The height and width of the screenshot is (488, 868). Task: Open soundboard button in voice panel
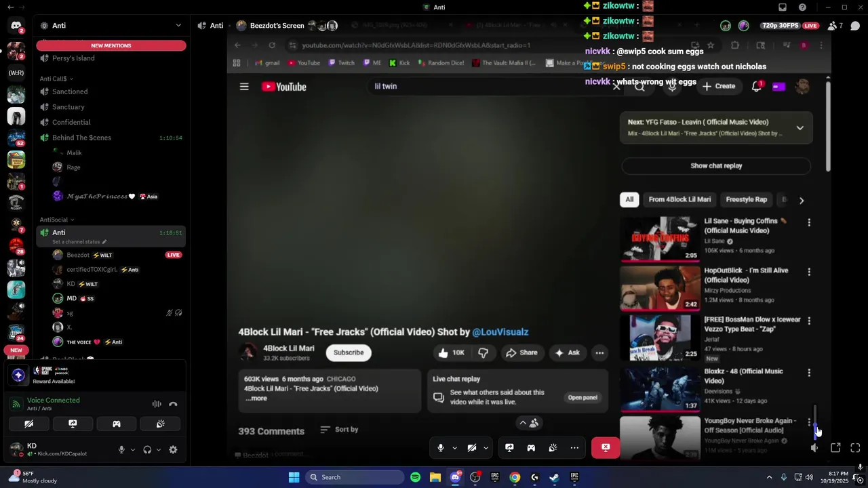160,424
